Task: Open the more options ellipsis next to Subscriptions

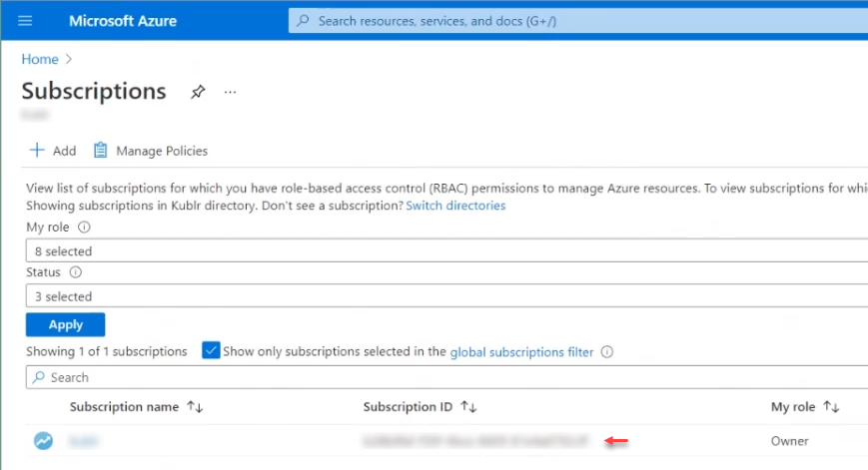Action: (x=231, y=93)
